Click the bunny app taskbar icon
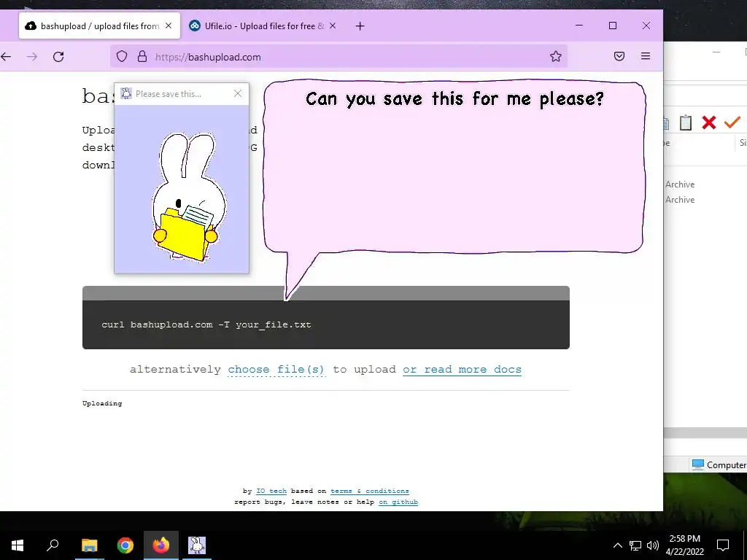The width and height of the screenshot is (747, 560). coord(197,545)
